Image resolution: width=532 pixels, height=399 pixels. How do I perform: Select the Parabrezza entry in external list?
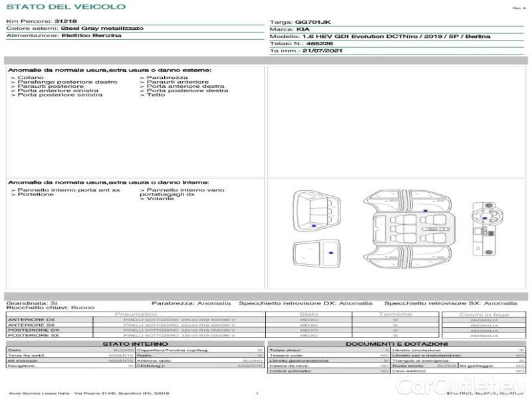pyautogui.click(x=164, y=77)
